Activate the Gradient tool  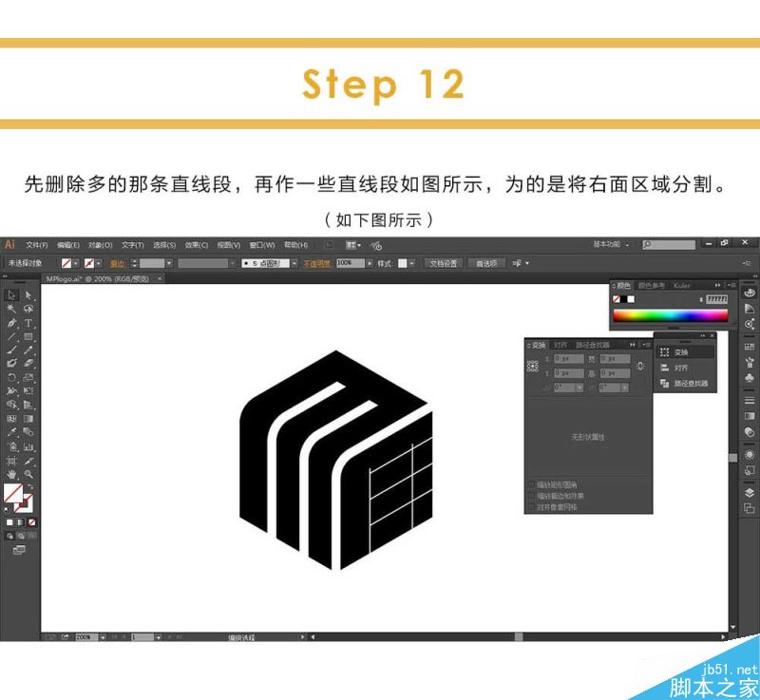pos(28,419)
